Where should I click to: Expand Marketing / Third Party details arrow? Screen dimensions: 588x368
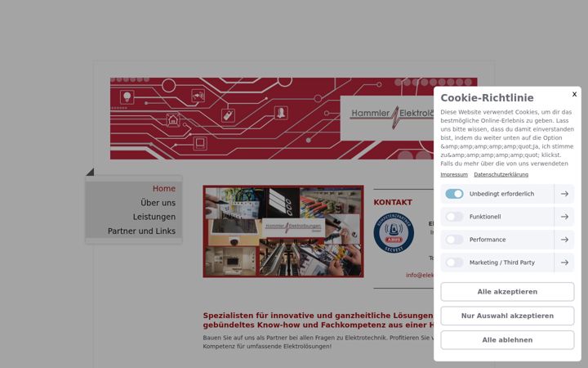coord(564,263)
